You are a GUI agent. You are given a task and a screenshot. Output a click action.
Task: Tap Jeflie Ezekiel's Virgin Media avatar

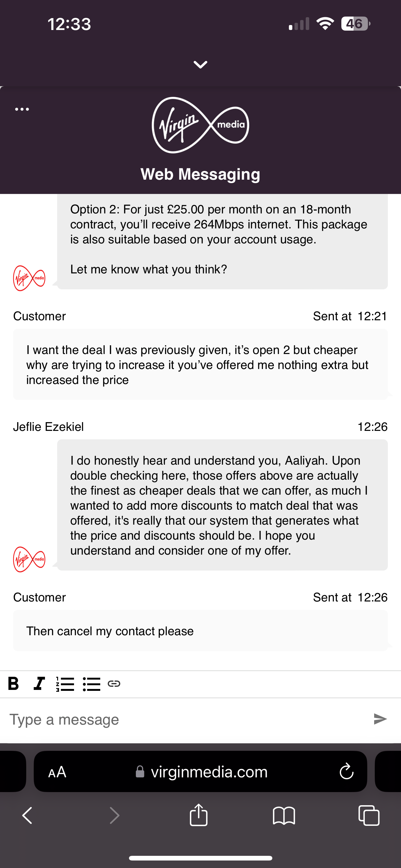click(29, 559)
